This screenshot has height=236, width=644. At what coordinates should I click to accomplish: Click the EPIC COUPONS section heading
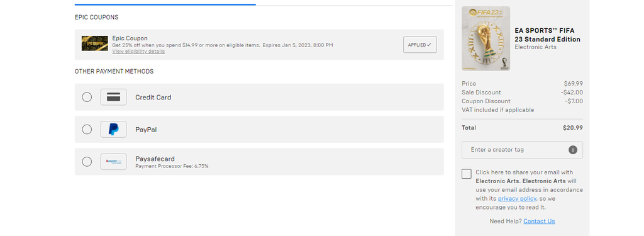point(96,17)
